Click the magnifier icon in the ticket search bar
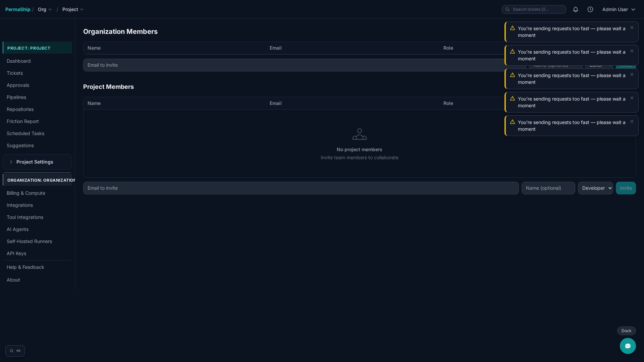The height and width of the screenshot is (362, 644). click(507, 9)
